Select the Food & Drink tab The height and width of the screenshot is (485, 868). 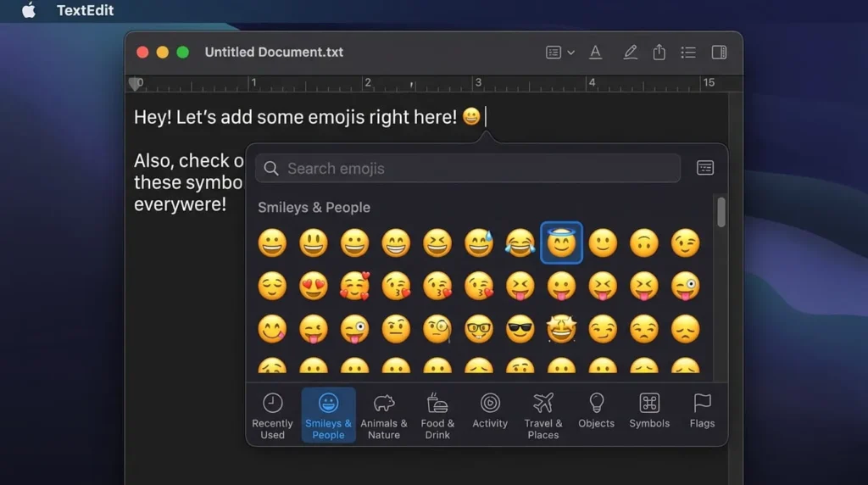(x=437, y=415)
